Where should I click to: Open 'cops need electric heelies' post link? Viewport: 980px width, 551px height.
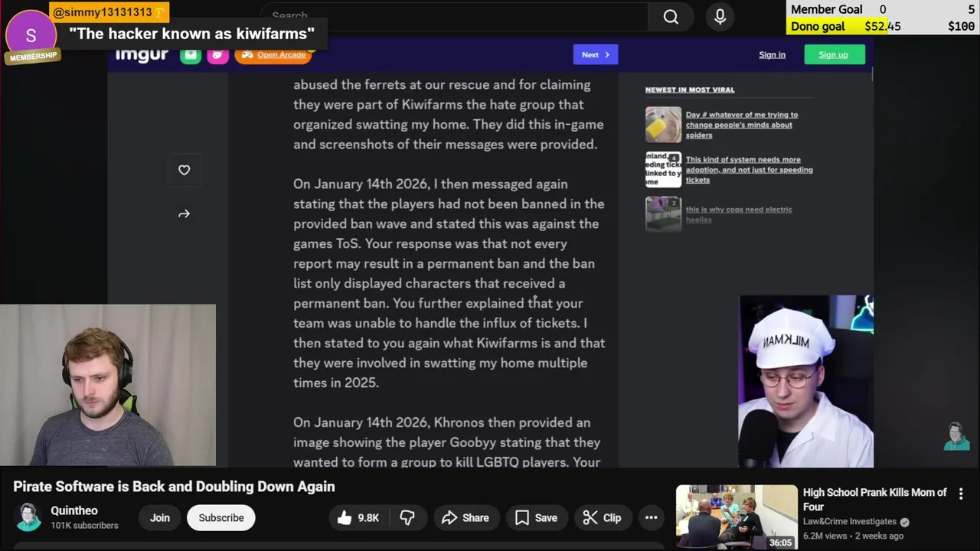[x=739, y=214]
